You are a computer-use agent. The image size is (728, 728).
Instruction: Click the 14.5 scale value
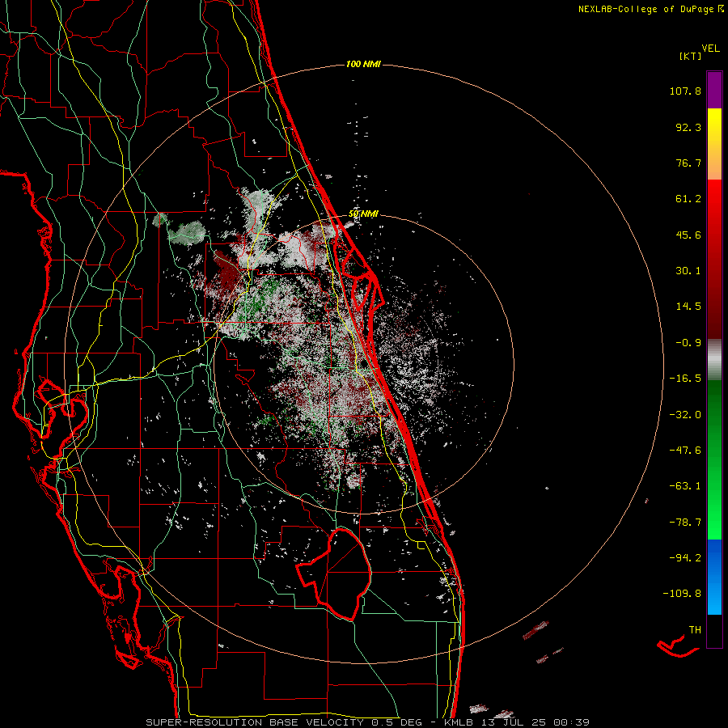point(688,307)
